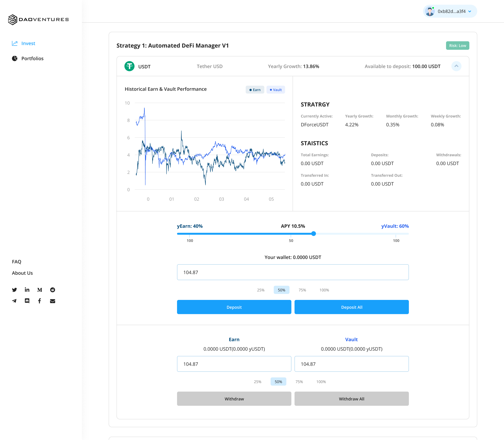The height and width of the screenshot is (440, 504).
Task: Open the Telegram social icon
Action: [x=14, y=301]
